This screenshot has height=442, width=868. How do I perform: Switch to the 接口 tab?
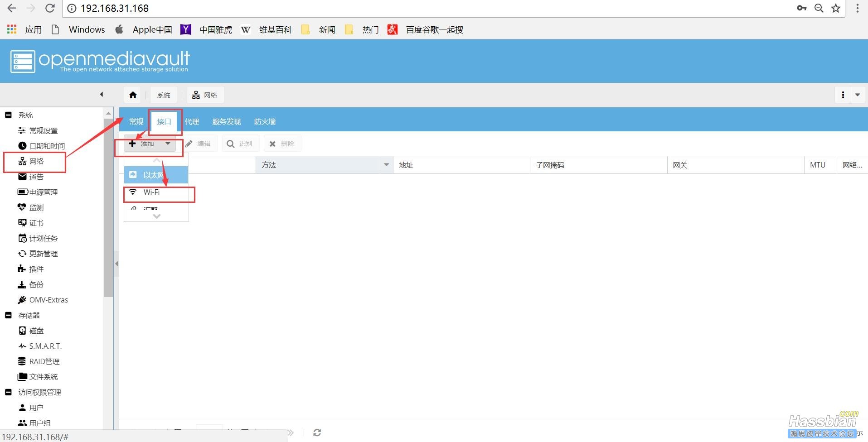click(x=164, y=121)
